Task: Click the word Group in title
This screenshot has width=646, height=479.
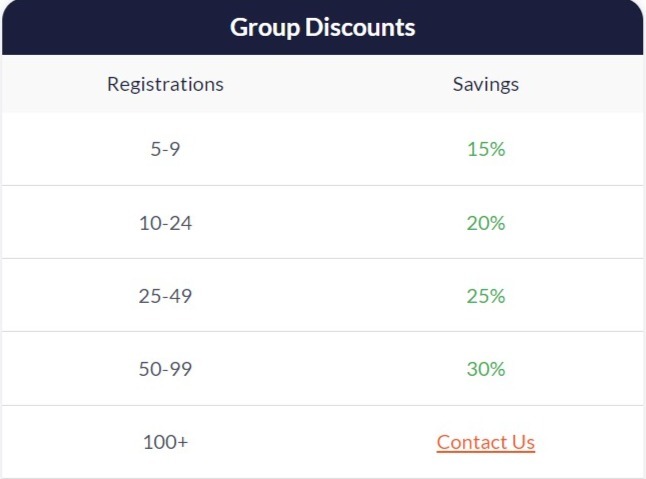Action: click(264, 28)
